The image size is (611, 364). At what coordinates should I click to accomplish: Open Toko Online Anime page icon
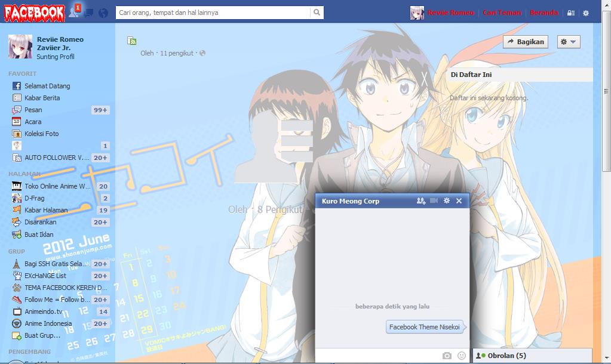[16, 186]
